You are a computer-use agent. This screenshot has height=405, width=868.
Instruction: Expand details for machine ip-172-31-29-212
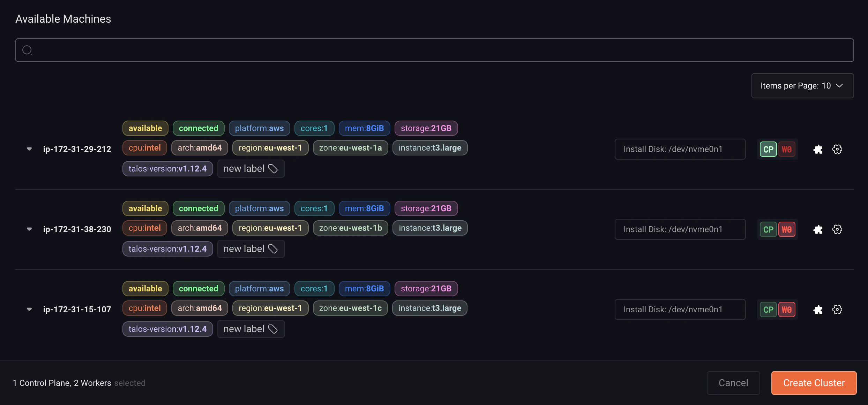(x=29, y=149)
